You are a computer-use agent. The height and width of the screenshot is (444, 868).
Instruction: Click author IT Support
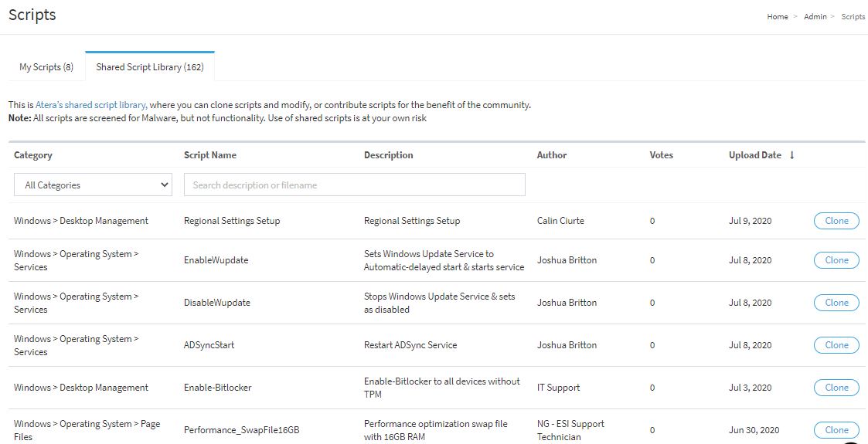[559, 388]
